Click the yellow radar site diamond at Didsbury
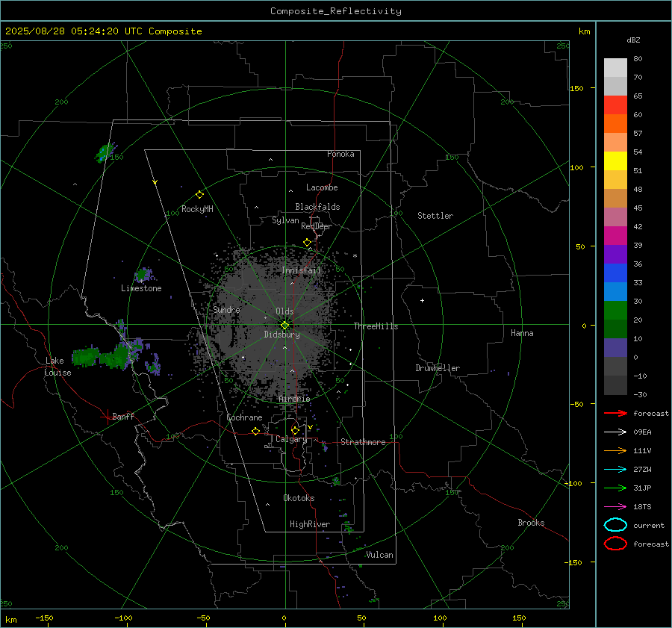The height and width of the screenshot is (628, 672). point(285,325)
